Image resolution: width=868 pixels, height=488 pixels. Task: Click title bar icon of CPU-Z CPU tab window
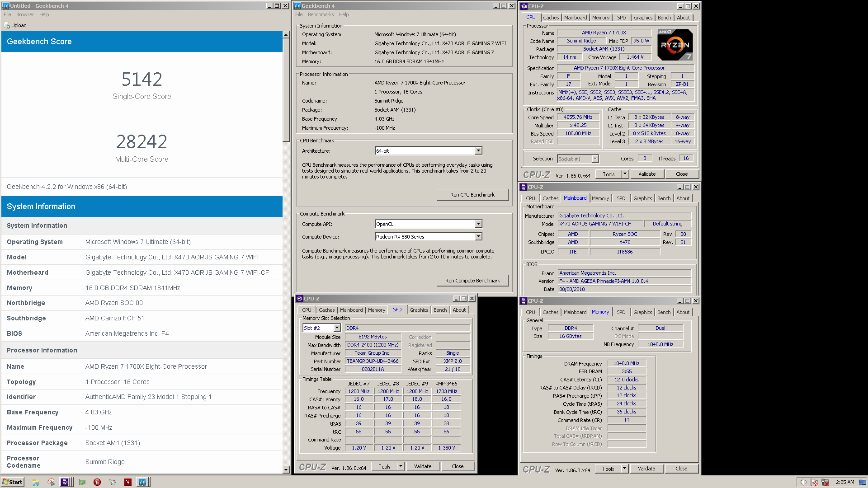point(524,6)
